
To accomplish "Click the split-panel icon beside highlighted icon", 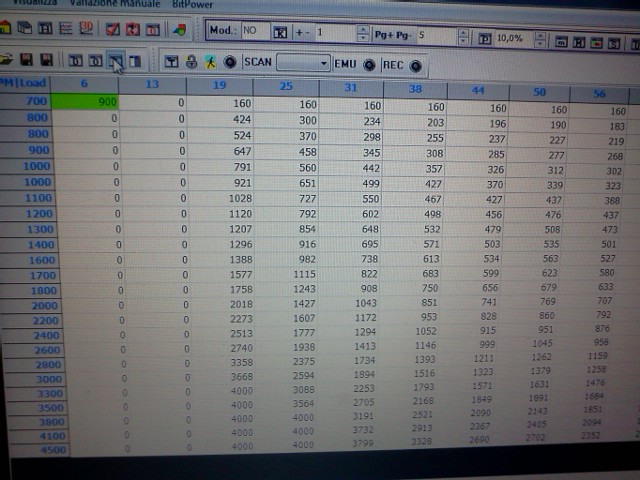I will 135,62.
